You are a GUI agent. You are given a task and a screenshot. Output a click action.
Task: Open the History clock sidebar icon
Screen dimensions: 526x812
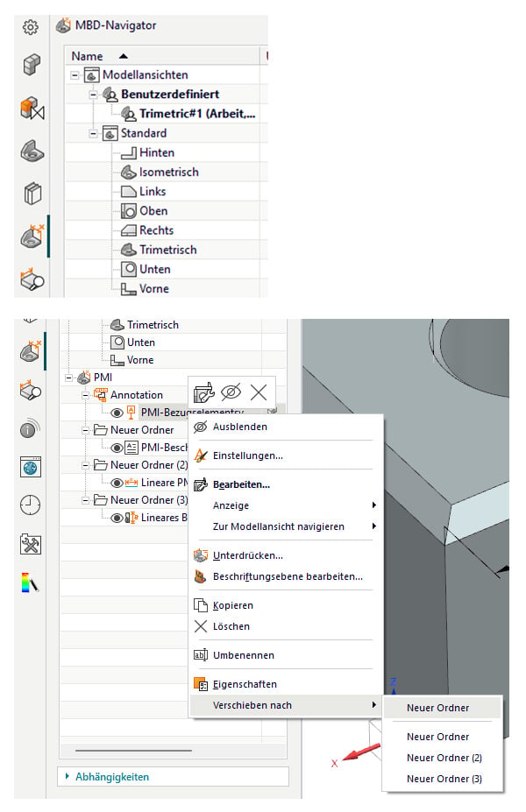pyautogui.click(x=30, y=505)
